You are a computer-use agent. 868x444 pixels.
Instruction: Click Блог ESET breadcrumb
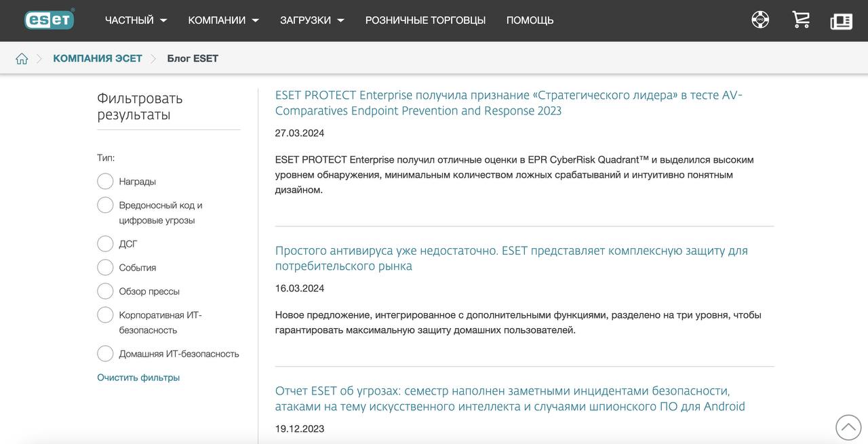point(193,58)
